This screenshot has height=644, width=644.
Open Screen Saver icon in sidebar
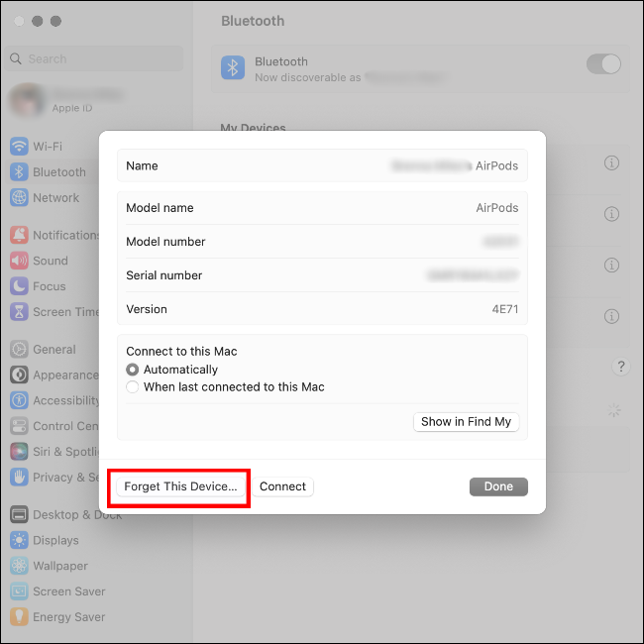19,591
